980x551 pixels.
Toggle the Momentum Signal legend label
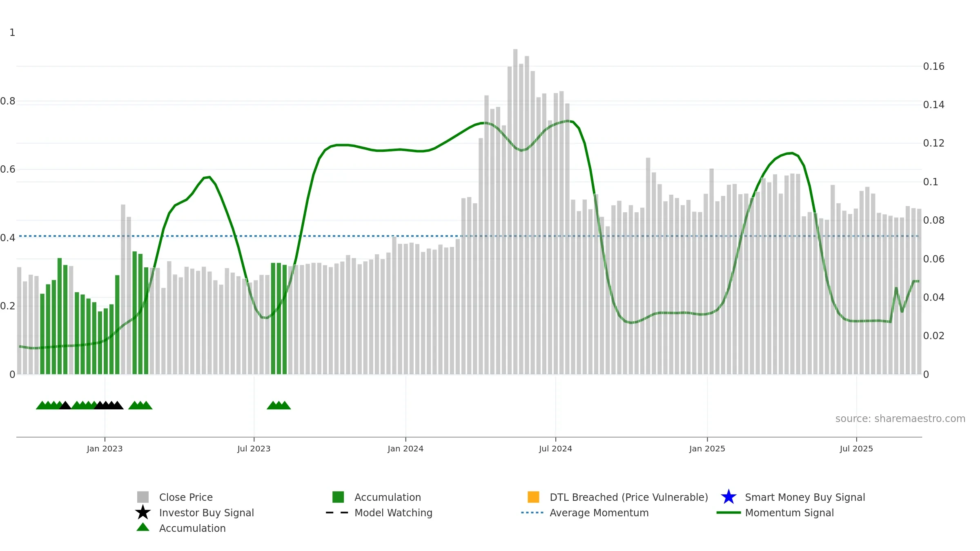(x=789, y=513)
